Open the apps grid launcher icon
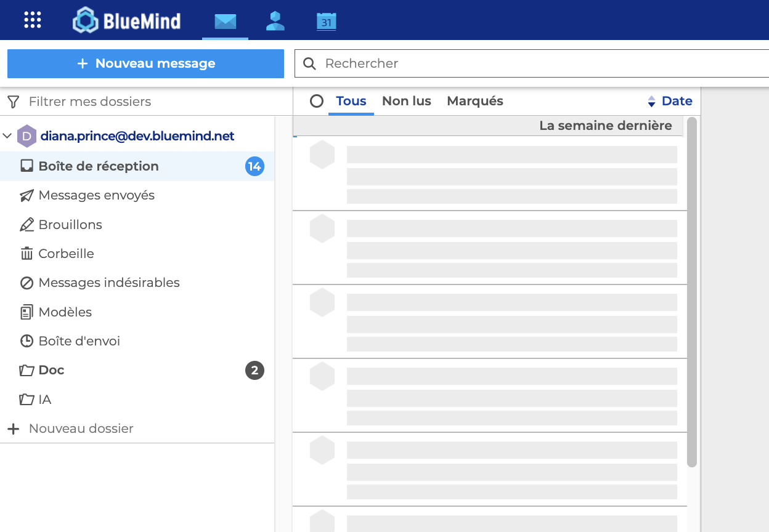Screen dimensions: 769x532 coord(32,20)
